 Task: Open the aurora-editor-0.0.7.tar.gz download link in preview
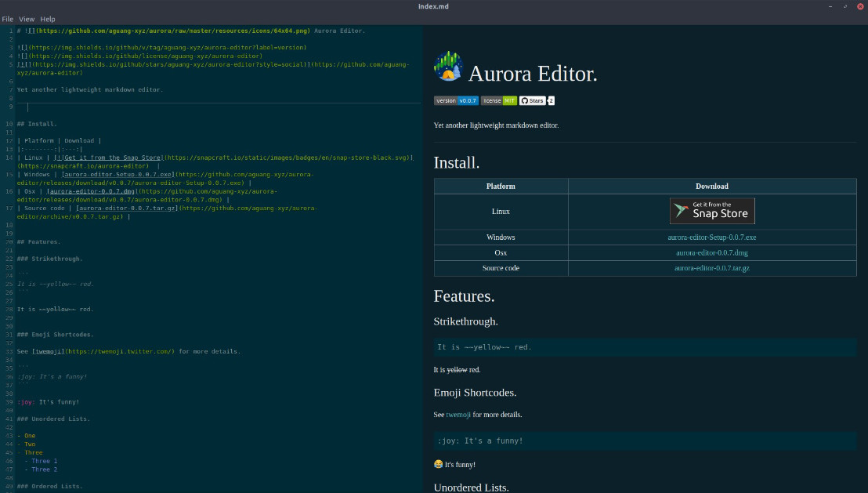[x=712, y=268]
